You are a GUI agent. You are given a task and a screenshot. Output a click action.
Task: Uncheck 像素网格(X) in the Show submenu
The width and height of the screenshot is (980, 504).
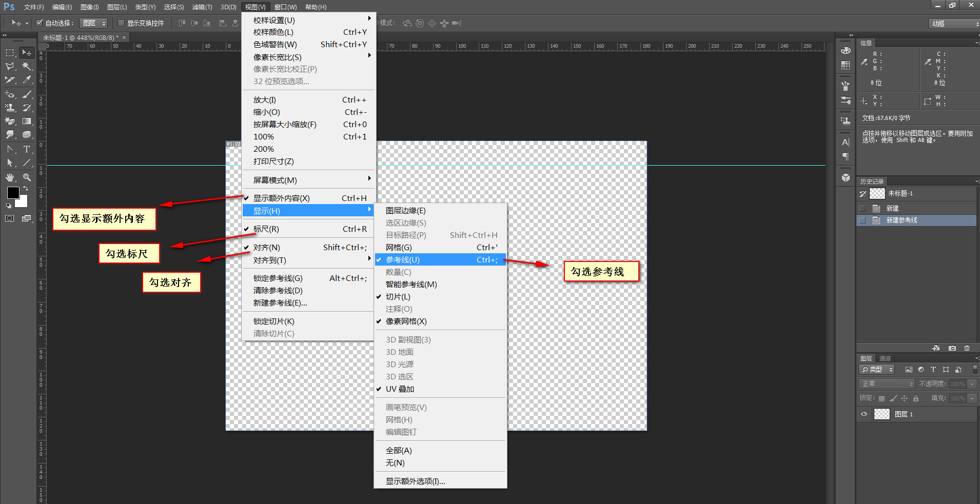(x=404, y=321)
